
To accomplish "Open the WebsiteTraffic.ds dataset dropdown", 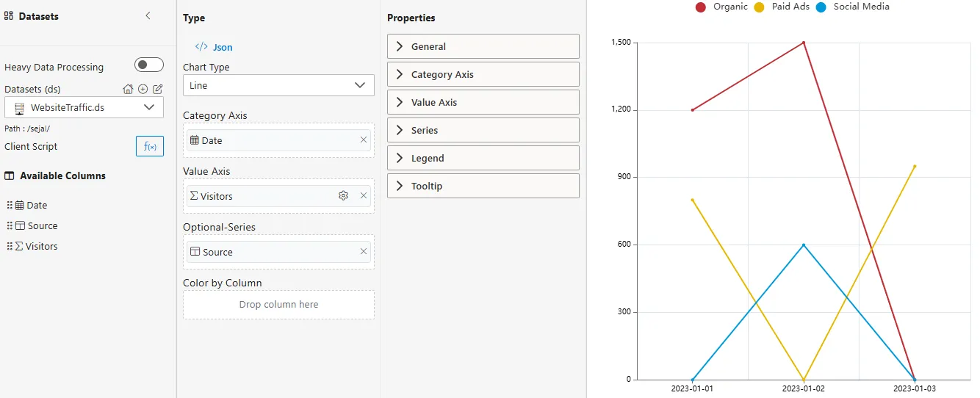I will tap(84, 107).
